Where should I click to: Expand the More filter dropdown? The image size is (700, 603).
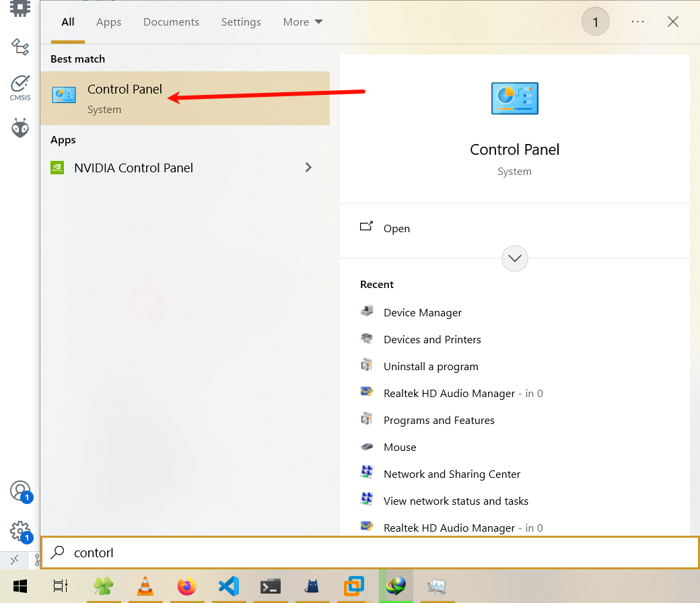(x=303, y=22)
